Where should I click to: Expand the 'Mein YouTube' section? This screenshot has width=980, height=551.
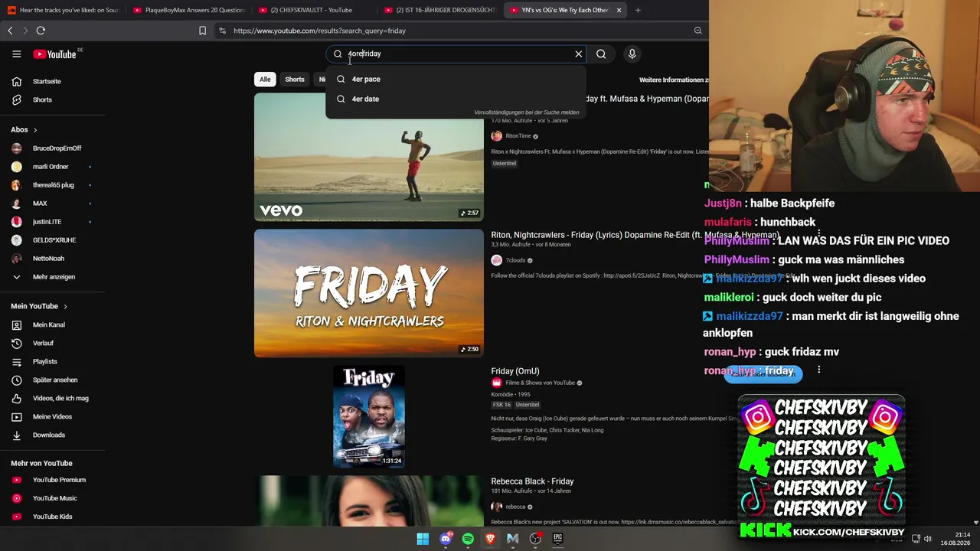pos(39,306)
